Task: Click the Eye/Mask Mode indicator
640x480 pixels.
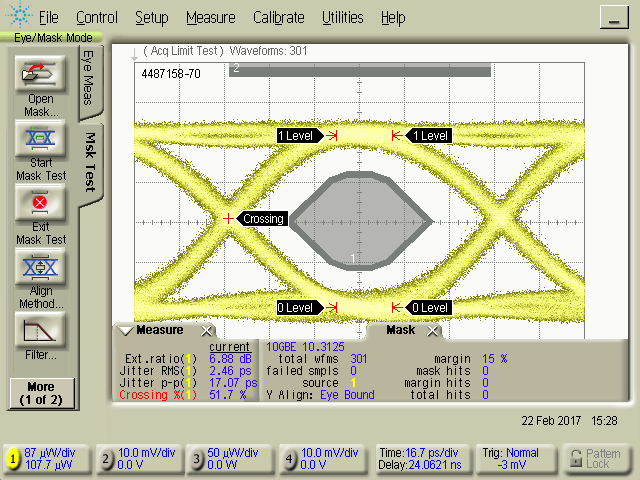Action: 52,38
